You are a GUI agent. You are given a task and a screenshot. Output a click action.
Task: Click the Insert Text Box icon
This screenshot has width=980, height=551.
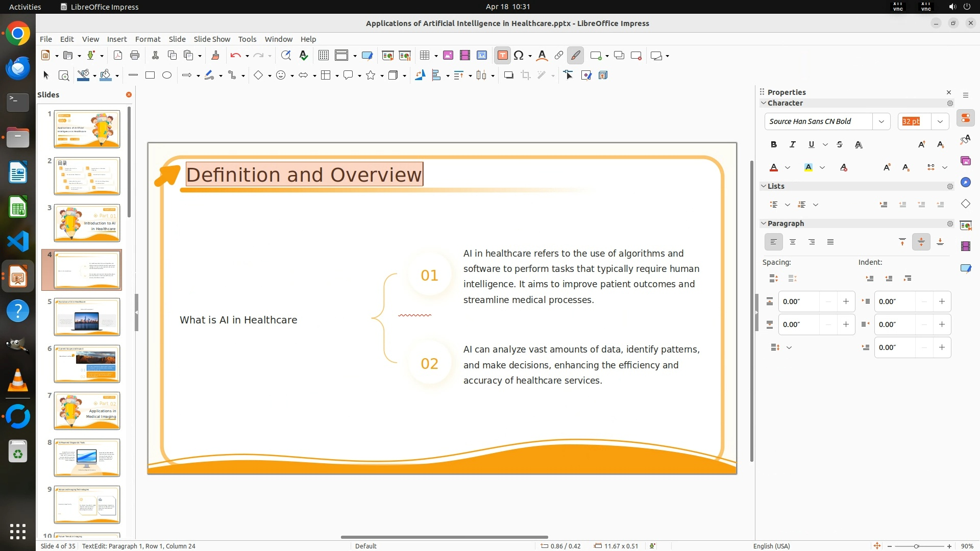(x=502, y=56)
